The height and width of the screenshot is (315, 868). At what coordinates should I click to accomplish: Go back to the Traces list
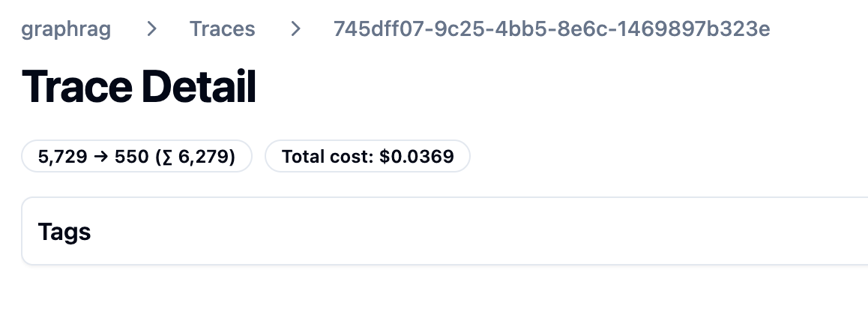[222, 29]
